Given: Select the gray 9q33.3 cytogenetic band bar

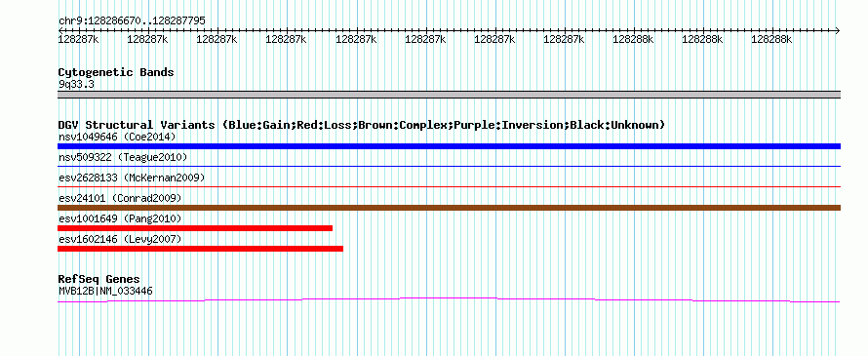Looking at the screenshot, I should click(449, 95).
